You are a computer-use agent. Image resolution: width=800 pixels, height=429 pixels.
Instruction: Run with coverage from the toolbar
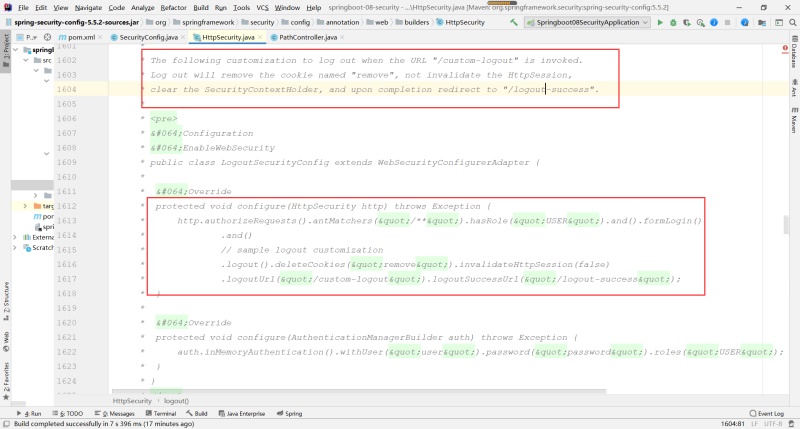687,22
